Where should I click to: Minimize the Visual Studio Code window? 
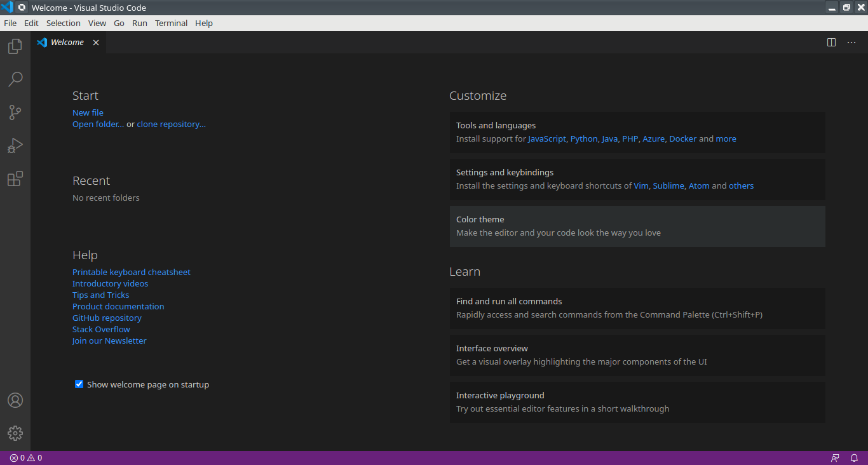pos(832,8)
